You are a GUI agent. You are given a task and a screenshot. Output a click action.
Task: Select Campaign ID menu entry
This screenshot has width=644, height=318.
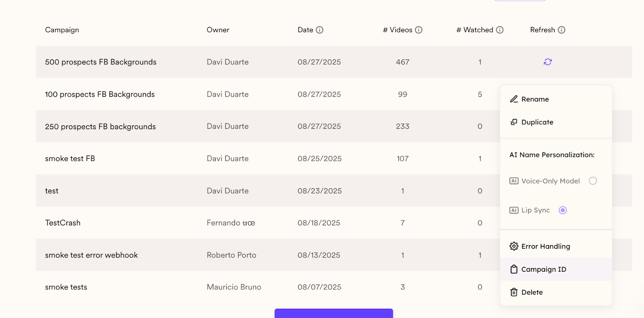[556, 269]
